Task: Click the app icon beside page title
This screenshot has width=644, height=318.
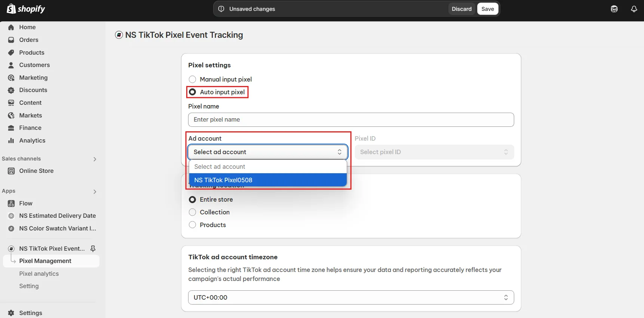Action: click(119, 35)
